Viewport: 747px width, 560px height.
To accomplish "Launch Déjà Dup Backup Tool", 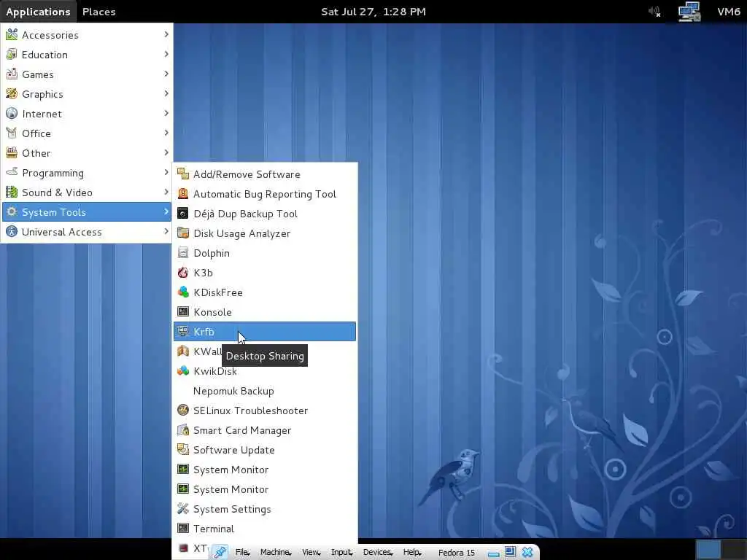I will (265, 214).
